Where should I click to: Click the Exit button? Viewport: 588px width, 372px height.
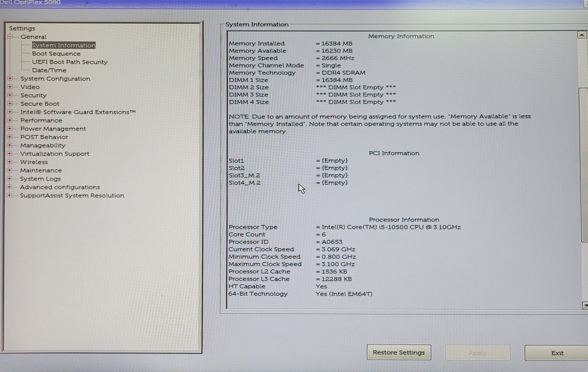coord(557,353)
